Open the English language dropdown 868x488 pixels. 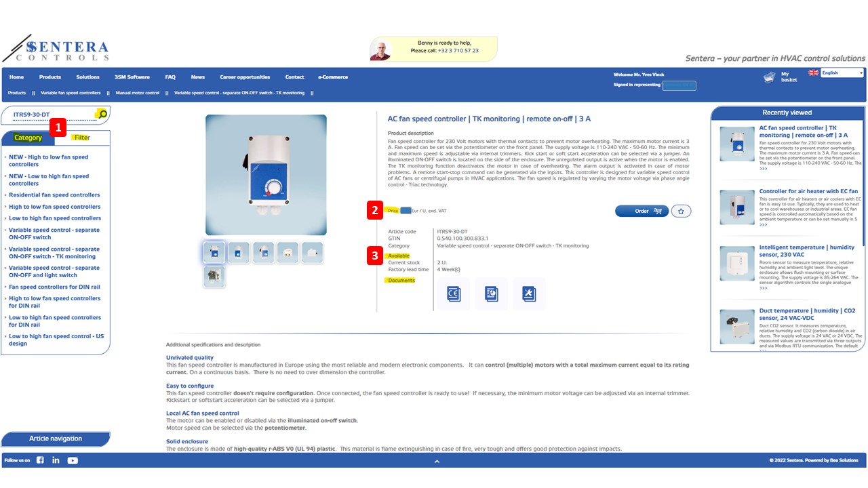tap(841, 73)
